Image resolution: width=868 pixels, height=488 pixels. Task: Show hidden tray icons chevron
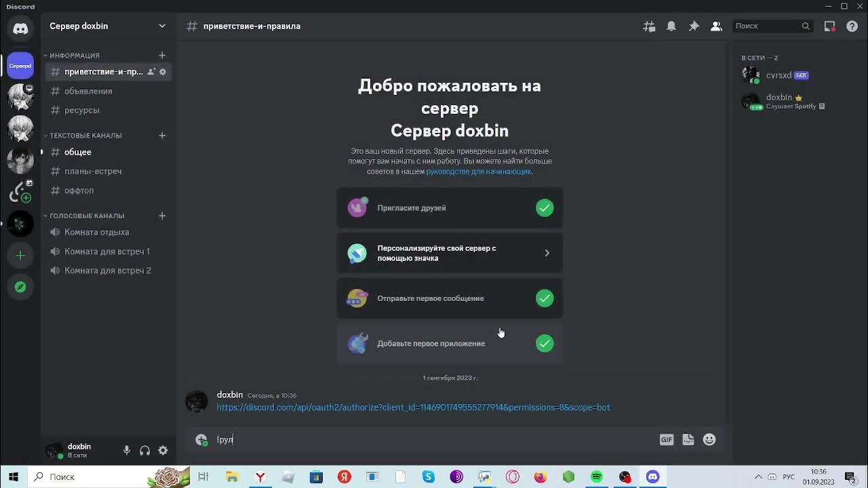(758, 477)
